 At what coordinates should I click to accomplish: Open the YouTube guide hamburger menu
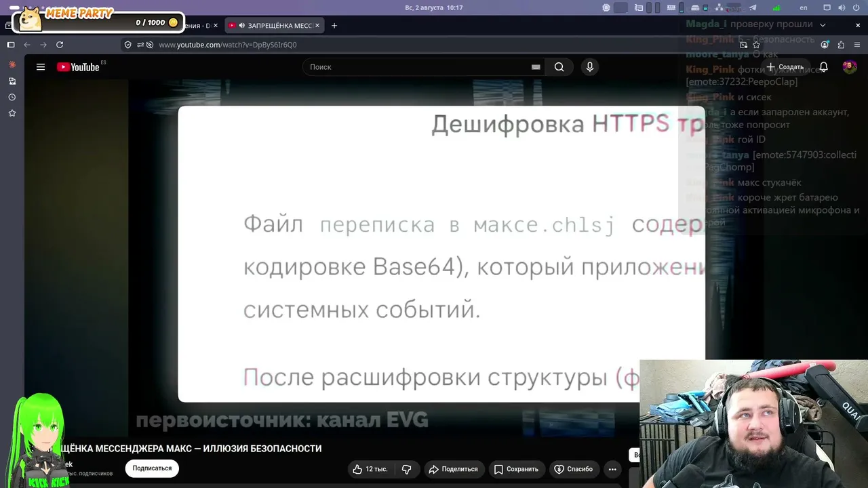coord(41,67)
